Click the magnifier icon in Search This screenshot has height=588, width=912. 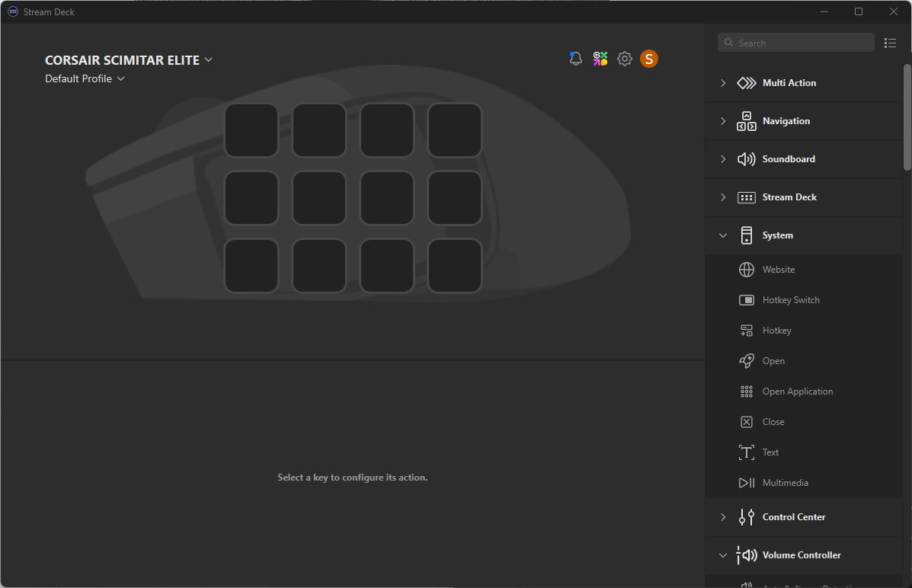pos(729,43)
